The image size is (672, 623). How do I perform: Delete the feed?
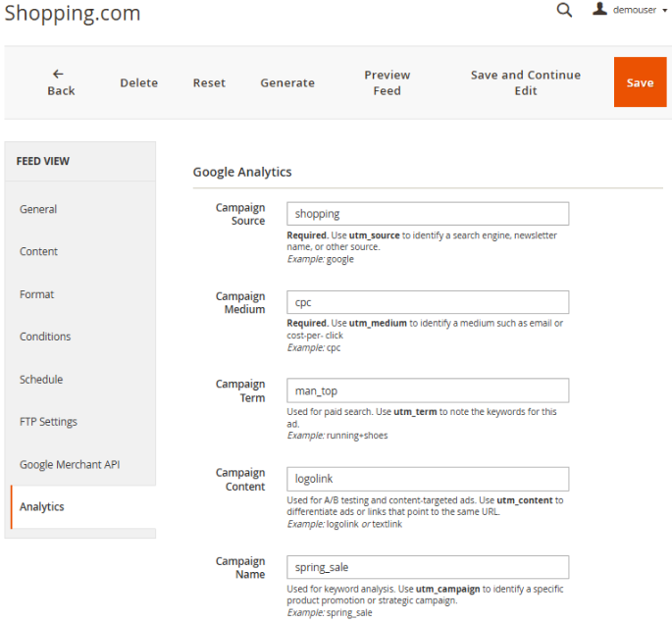point(139,82)
